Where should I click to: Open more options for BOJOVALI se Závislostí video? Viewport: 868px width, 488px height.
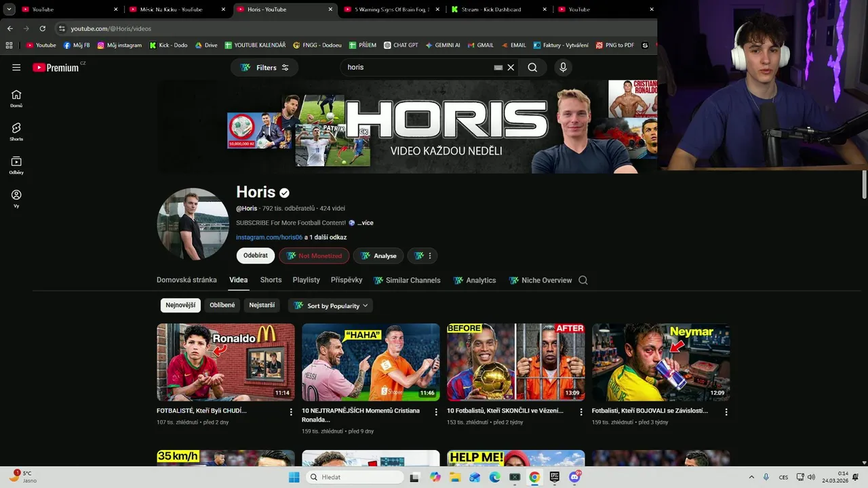(726, 412)
